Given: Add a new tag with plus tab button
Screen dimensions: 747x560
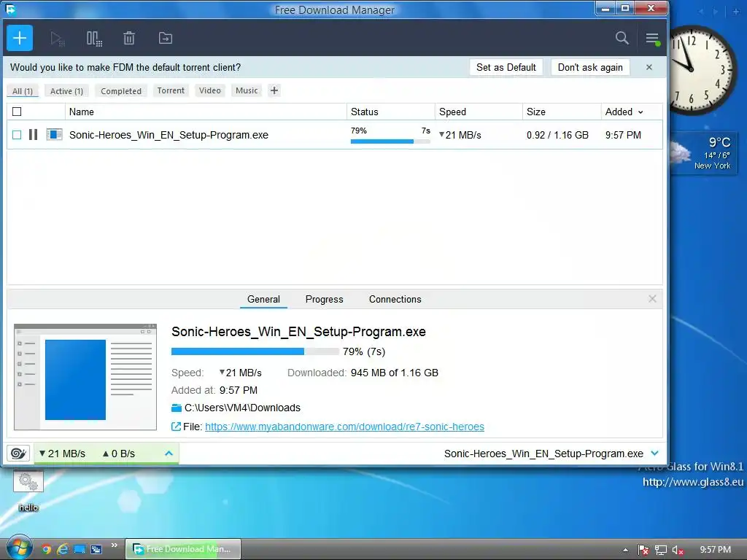Looking at the screenshot, I should (274, 90).
